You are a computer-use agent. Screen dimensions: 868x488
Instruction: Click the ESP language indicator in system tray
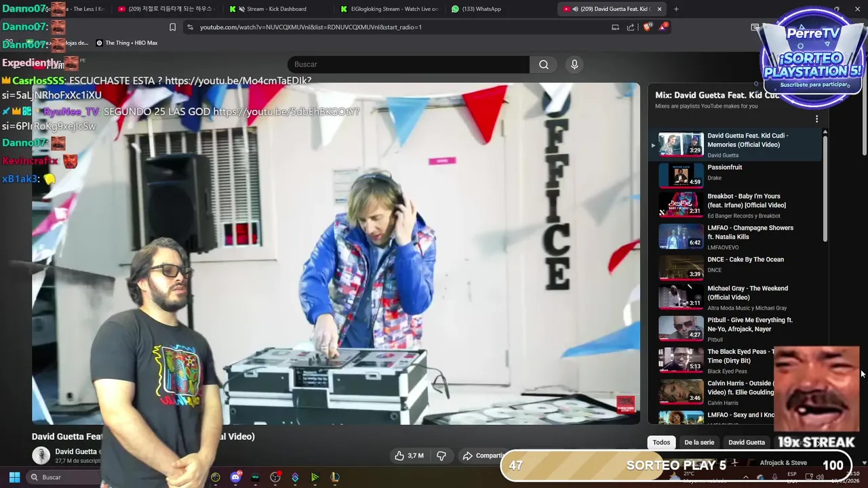click(x=792, y=477)
